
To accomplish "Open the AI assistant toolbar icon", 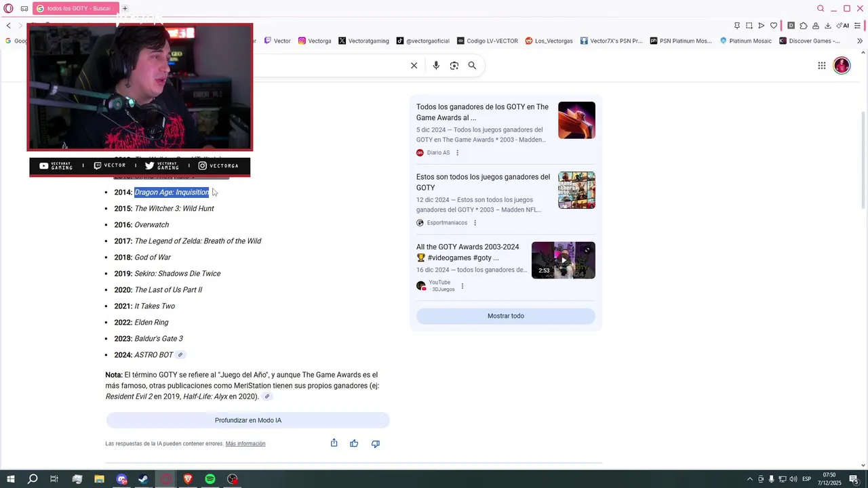I will pos(843,26).
